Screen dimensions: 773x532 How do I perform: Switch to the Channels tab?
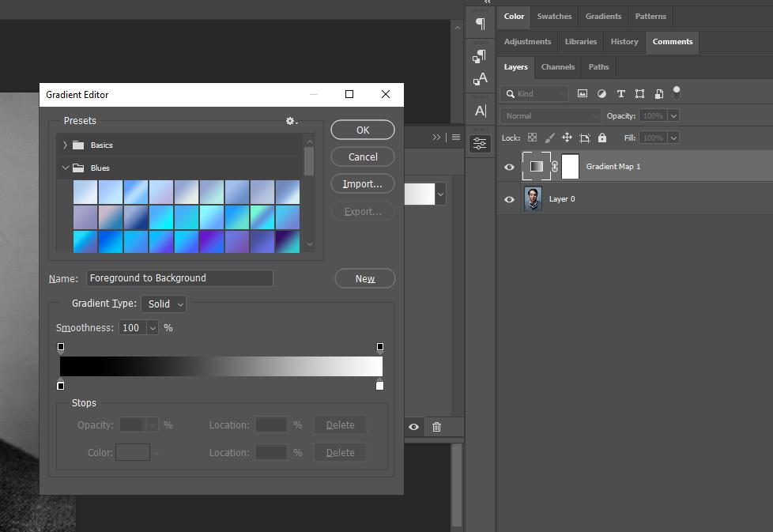click(x=557, y=67)
